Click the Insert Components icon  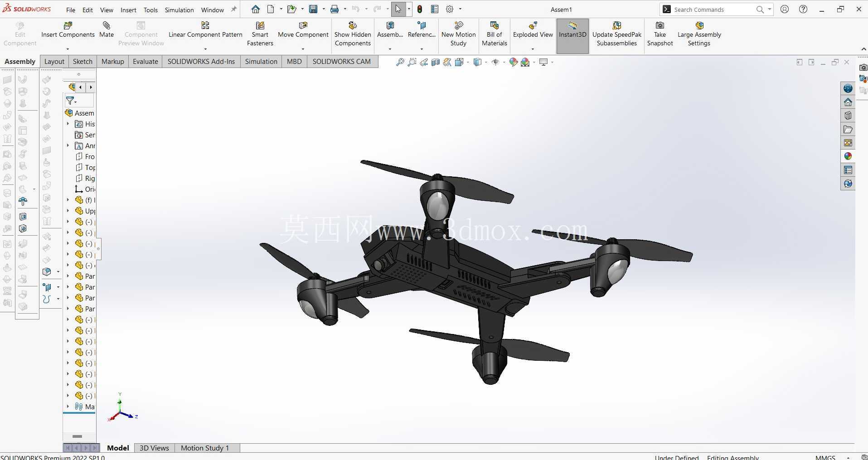[x=68, y=26]
